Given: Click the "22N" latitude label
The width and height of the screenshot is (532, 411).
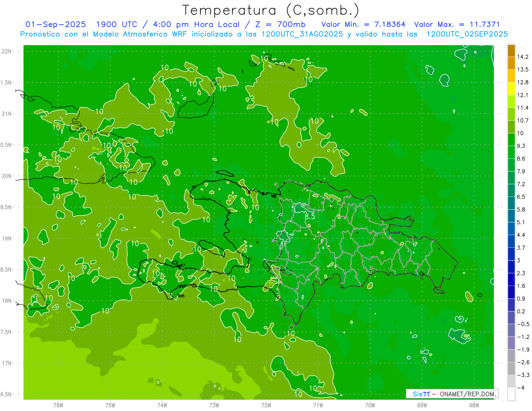Looking at the screenshot, I should pos(8,51).
